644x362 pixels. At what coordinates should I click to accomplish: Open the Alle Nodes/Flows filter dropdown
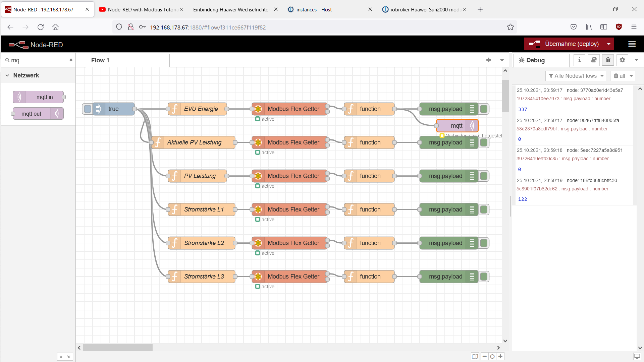click(576, 76)
